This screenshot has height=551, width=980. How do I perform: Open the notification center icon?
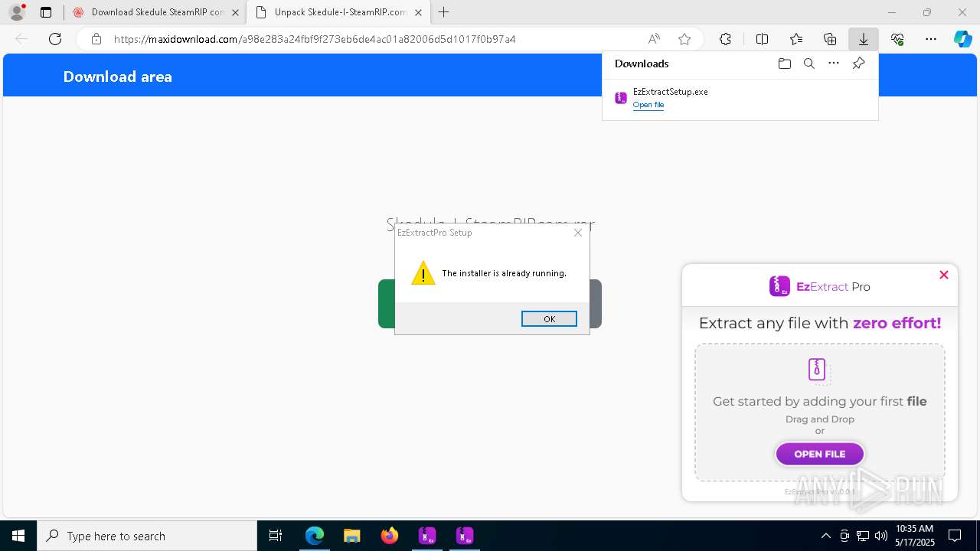tap(955, 536)
